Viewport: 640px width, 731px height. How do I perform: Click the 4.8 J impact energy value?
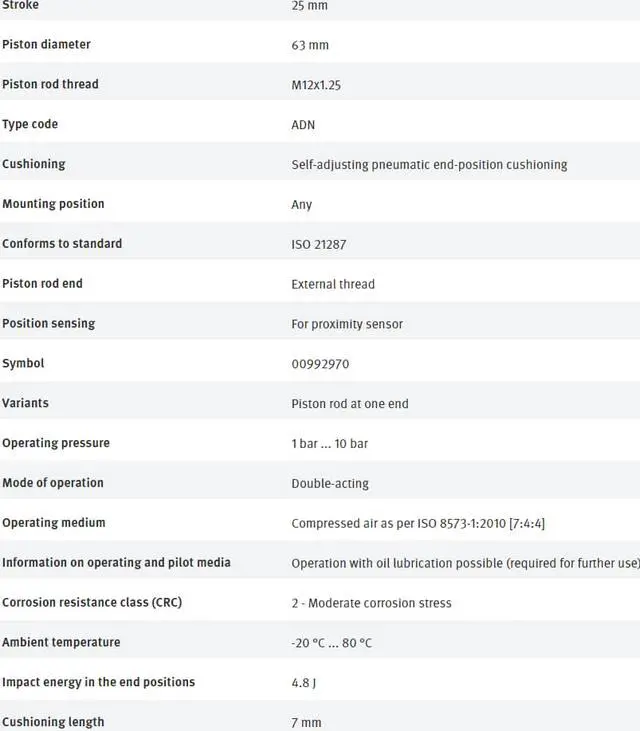(303, 683)
